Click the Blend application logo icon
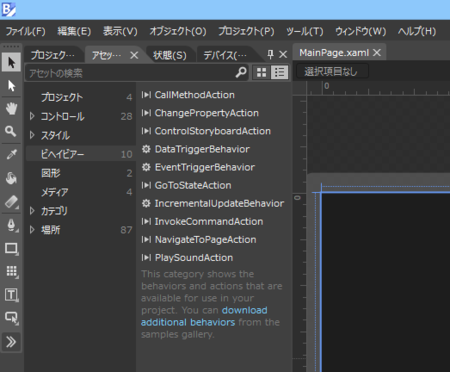The image size is (450, 372). pyautogui.click(x=9, y=9)
